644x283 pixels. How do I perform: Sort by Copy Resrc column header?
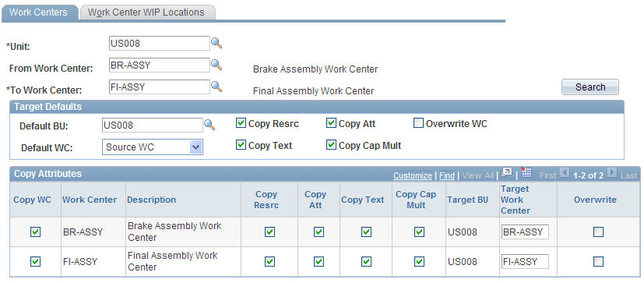[266, 200]
